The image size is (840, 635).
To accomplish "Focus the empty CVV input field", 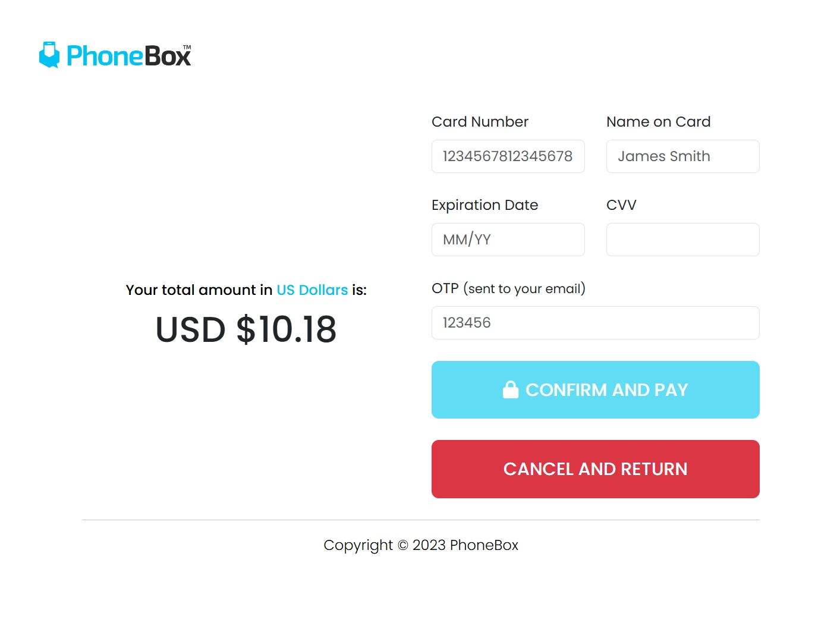I will [682, 240].
